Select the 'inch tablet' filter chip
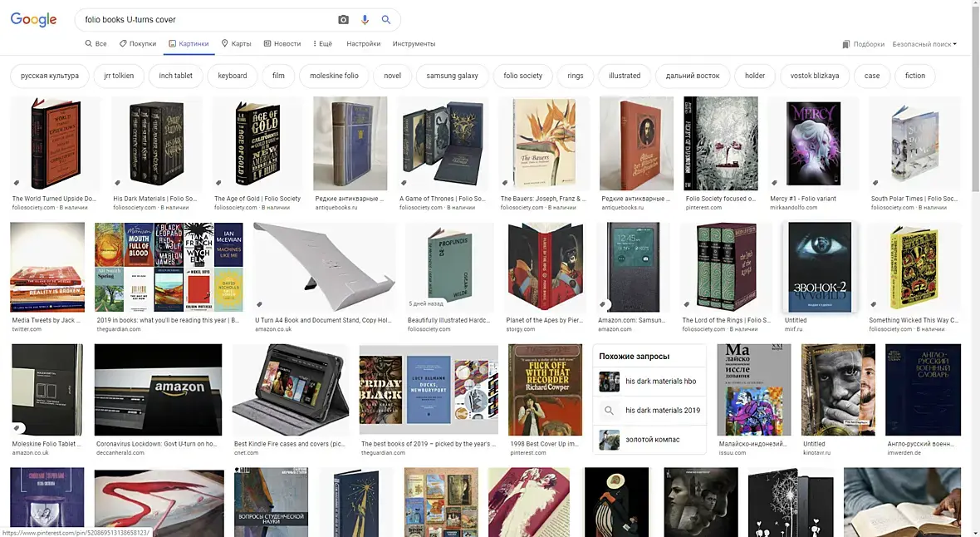 [175, 76]
